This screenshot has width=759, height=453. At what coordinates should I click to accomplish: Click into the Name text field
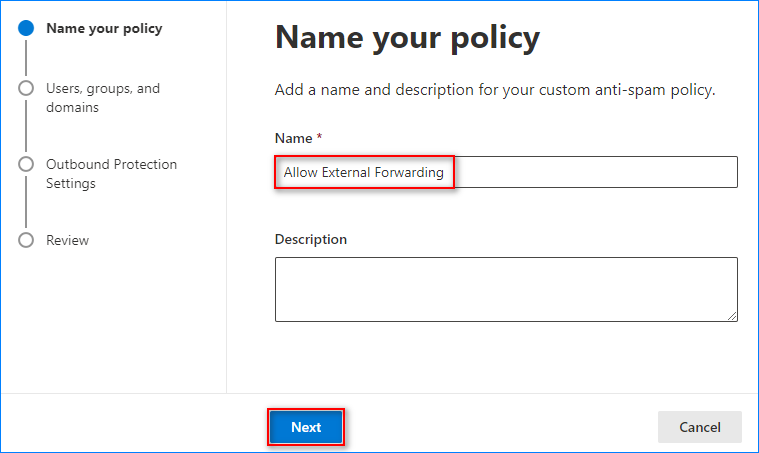pos(506,172)
